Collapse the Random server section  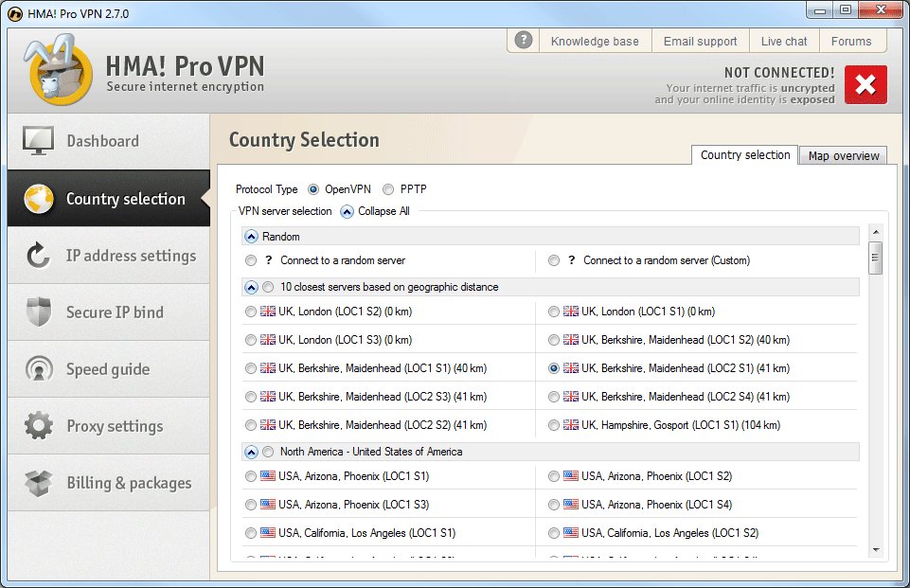tap(250, 236)
